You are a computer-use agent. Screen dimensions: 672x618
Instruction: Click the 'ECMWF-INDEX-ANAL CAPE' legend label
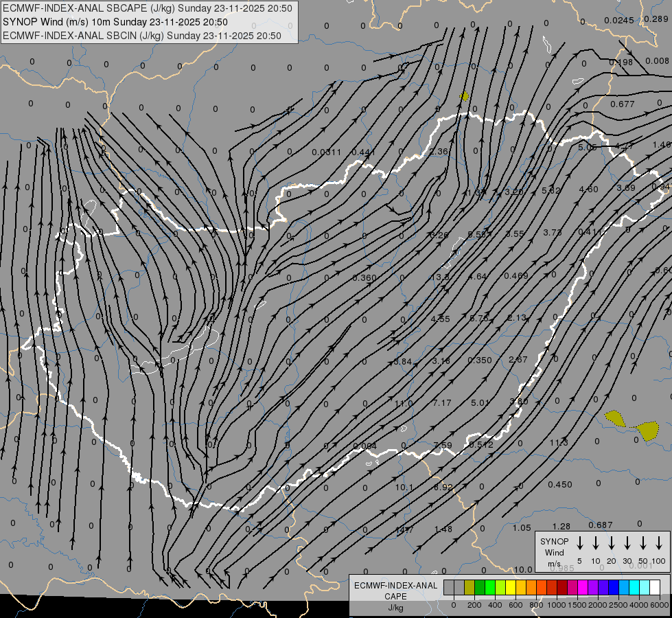coord(395,591)
